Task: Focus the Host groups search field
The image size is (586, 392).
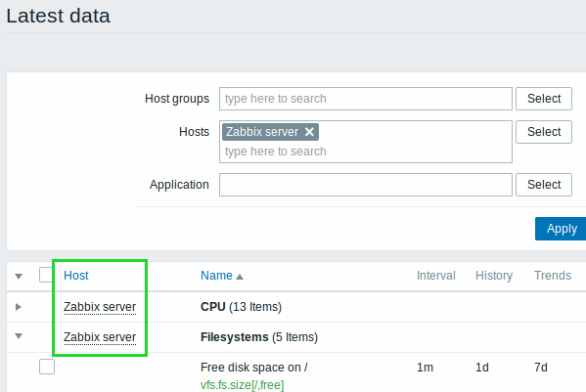Action: pyautogui.click(x=366, y=99)
